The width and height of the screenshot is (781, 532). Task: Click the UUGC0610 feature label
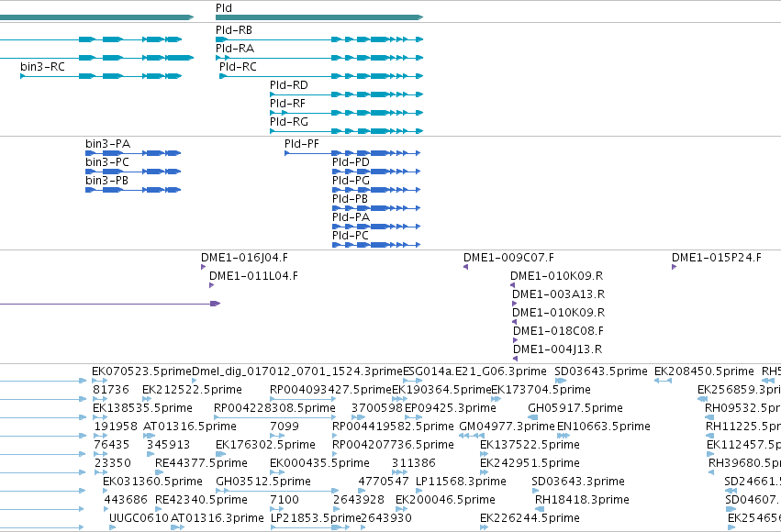(x=139, y=519)
